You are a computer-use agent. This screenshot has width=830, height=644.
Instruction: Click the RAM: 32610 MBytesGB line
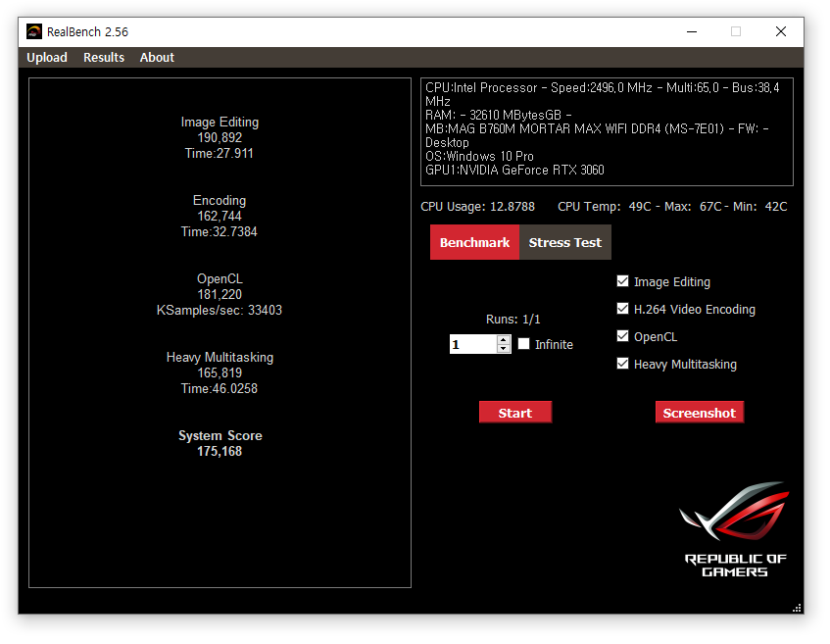[x=498, y=115]
